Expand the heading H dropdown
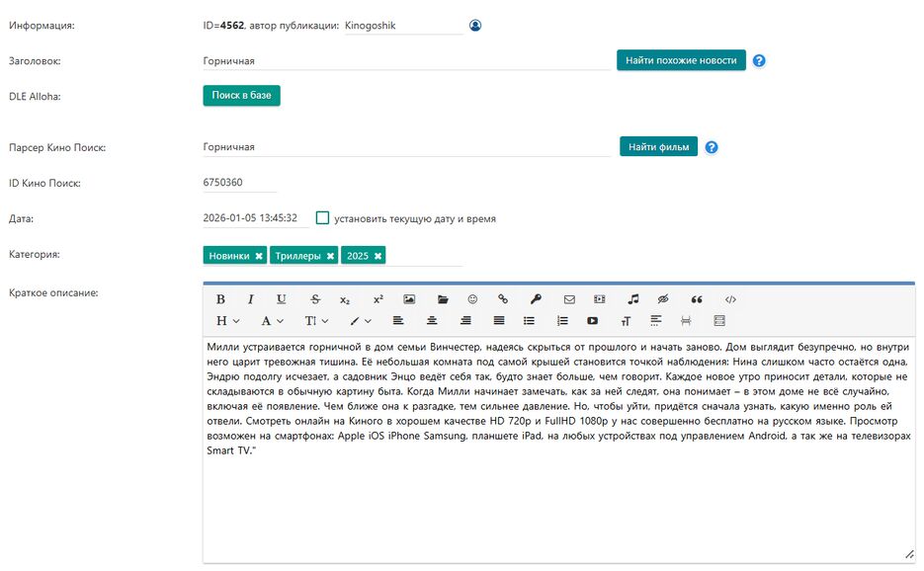Screen dimensions: 924x571 pyautogui.click(x=227, y=321)
